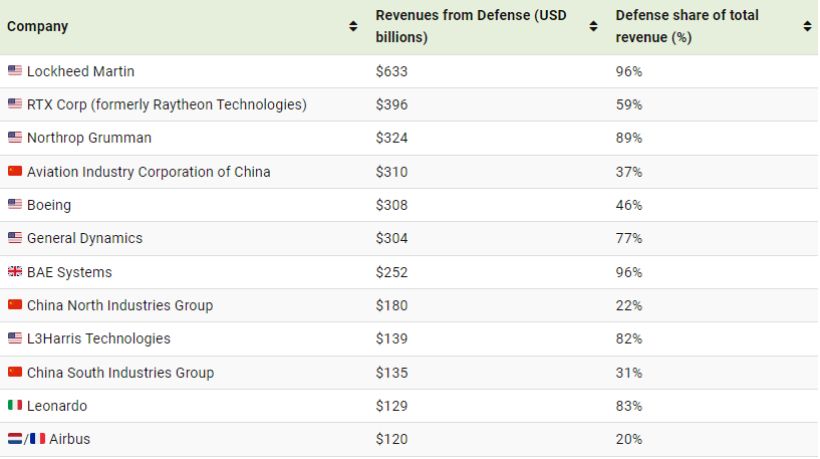
Task: Click the General Dynamics company name
Action: [84, 238]
